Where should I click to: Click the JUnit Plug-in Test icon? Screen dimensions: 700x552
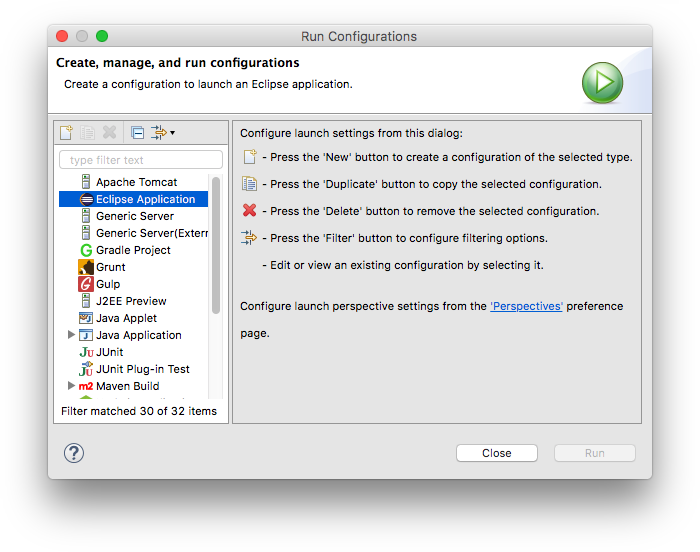[86, 369]
